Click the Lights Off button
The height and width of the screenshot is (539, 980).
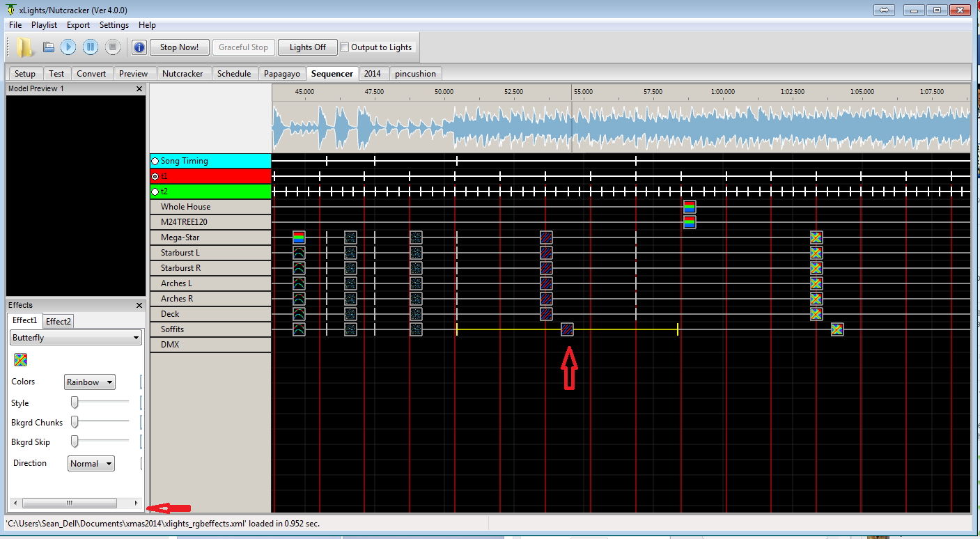click(x=307, y=47)
